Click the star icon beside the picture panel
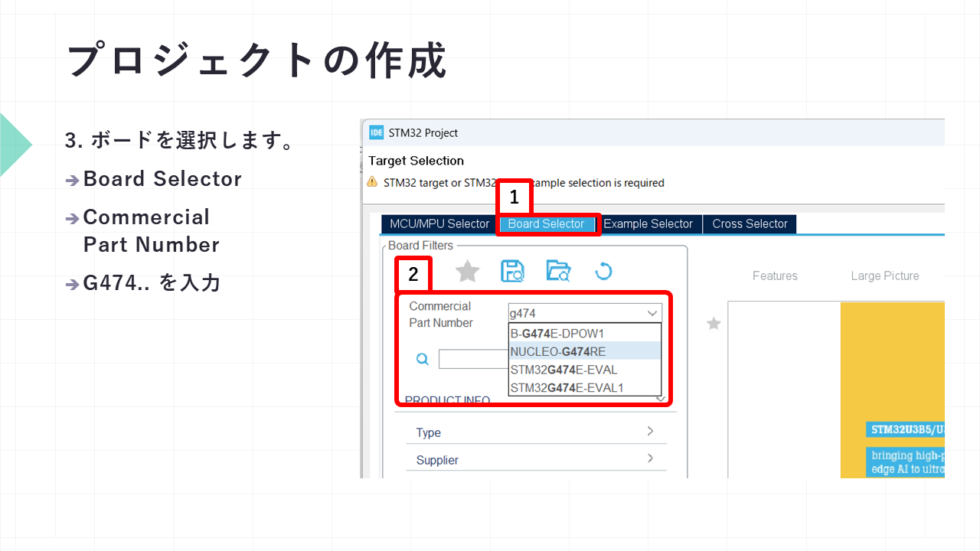The image size is (980, 551). 714,324
